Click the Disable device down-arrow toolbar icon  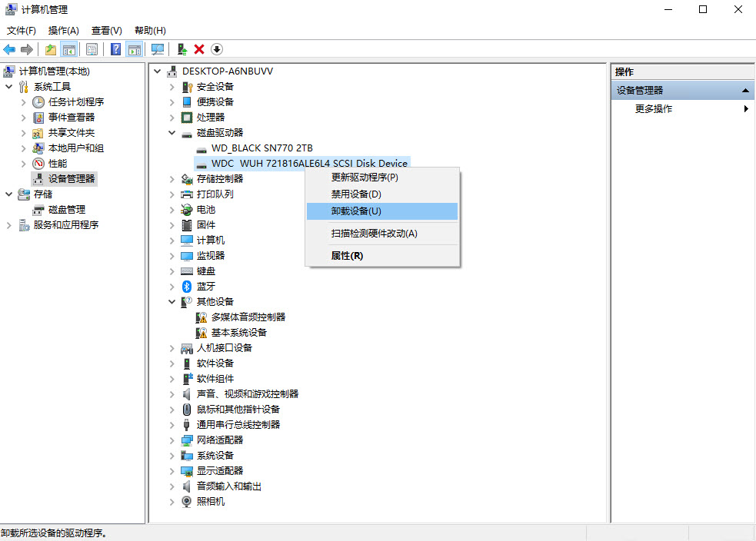click(x=217, y=49)
